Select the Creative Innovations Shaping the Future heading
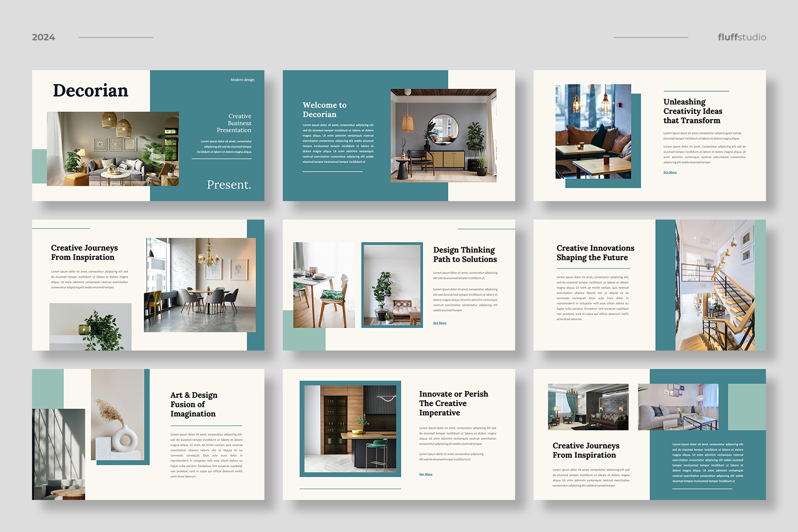The height and width of the screenshot is (532, 798). coord(595,253)
